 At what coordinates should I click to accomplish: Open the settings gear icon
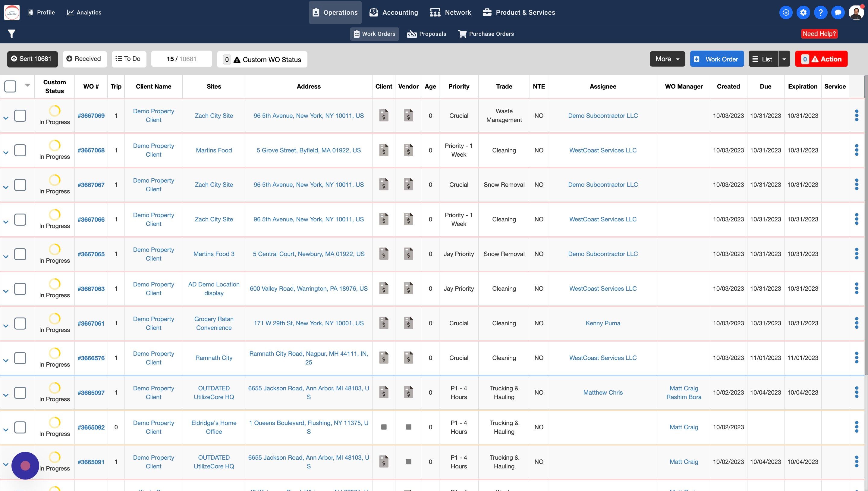803,12
